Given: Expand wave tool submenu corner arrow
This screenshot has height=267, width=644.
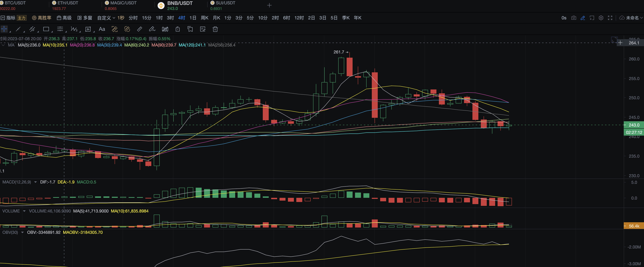Looking at the screenshot, I should pos(80,32).
